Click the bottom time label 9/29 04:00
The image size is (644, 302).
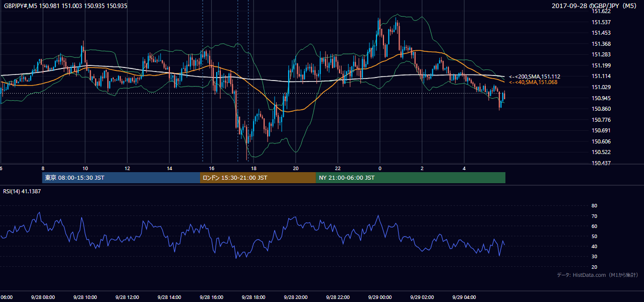464,297
